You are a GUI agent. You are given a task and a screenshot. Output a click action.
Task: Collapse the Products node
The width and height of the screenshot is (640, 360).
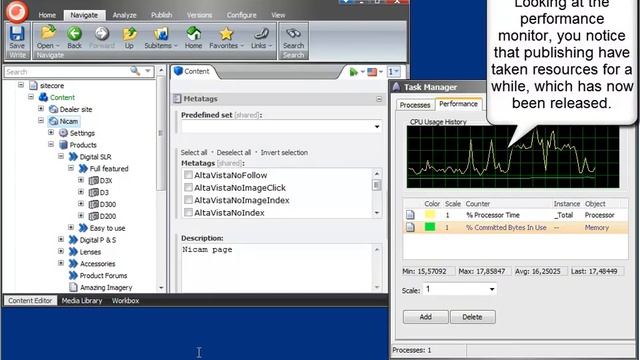[x=51, y=144]
